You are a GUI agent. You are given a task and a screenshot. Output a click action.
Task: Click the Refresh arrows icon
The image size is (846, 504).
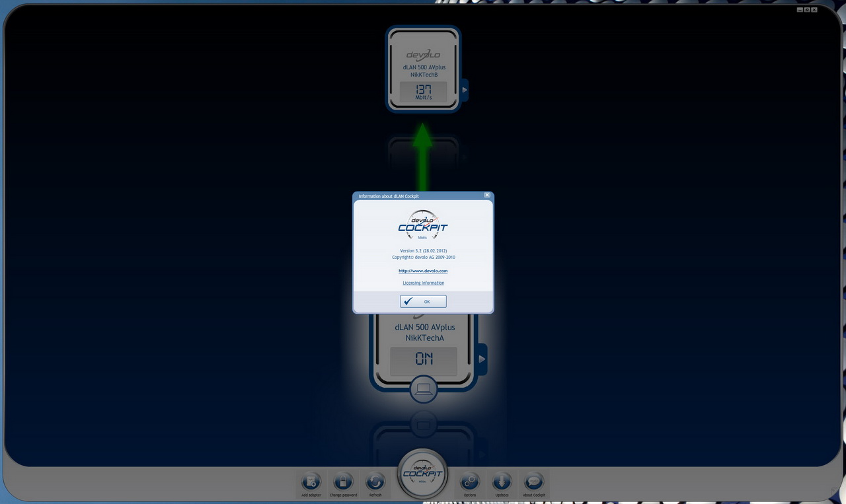point(375,482)
